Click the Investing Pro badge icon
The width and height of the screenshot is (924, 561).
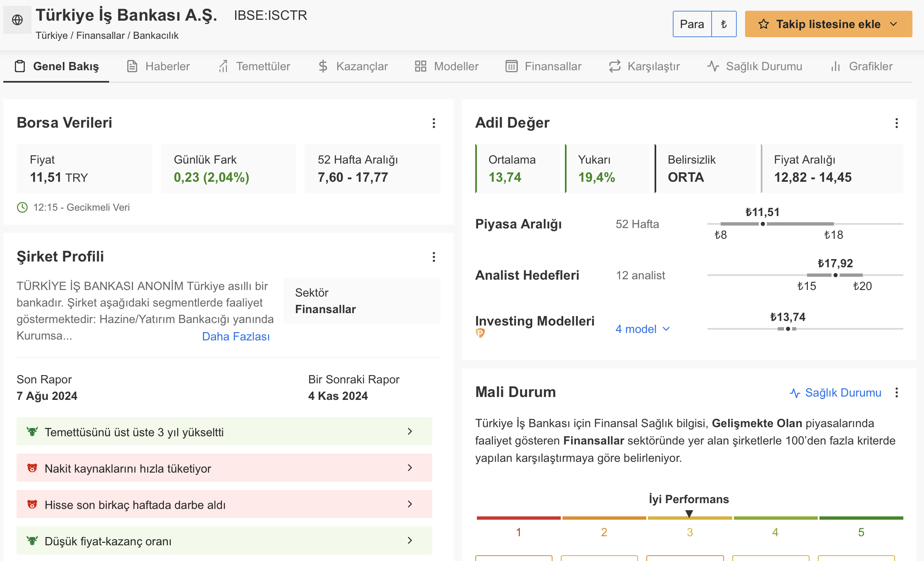tap(480, 333)
